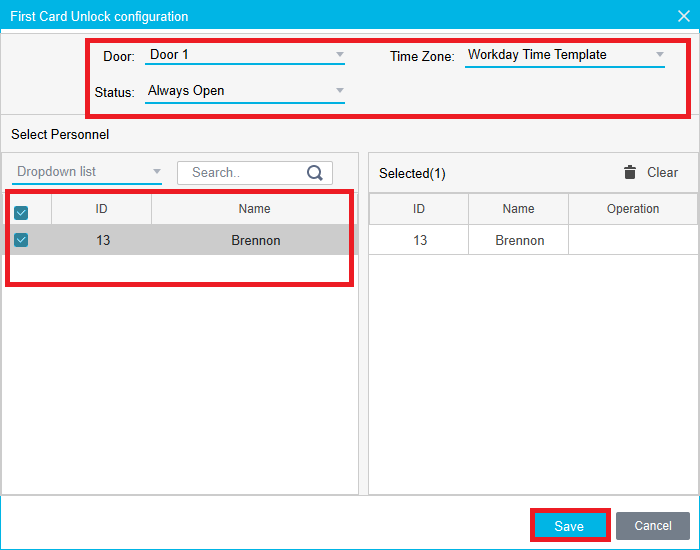Image resolution: width=700 pixels, height=550 pixels.
Task: Click Brennon's Operation cell in the Selected table
Action: pyautogui.click(x=632, y=240)
